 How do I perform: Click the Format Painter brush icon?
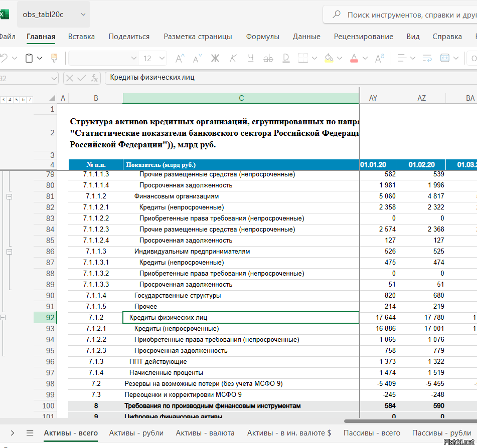pyautogui.click(x=55, y=58)
